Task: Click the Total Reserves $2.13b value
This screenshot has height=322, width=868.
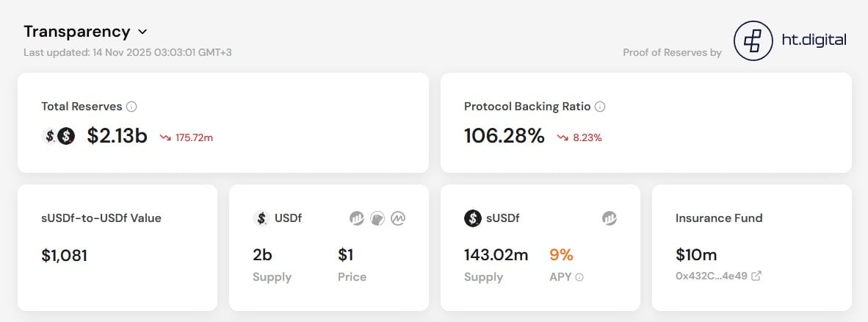Action: tap(117, 136)
